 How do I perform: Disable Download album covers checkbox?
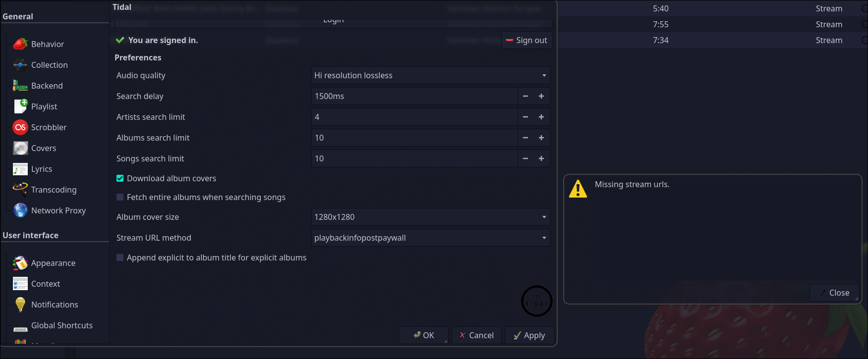[120, 178]
